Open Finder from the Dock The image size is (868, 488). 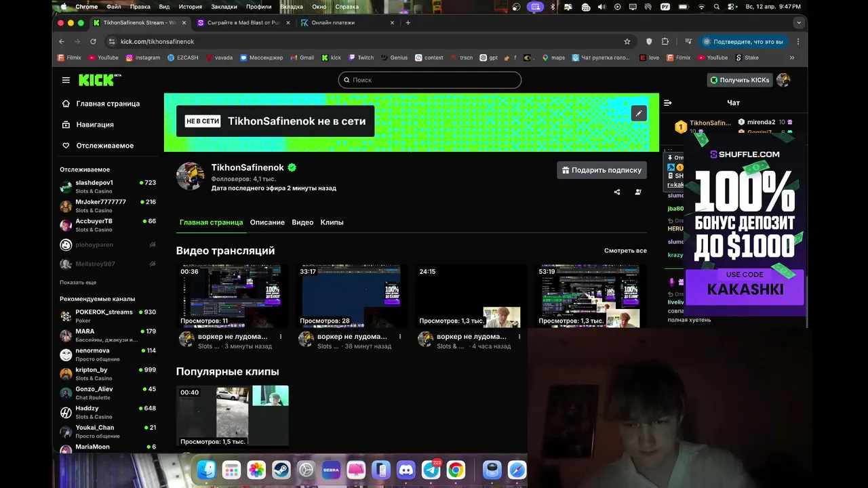(206, 470)
